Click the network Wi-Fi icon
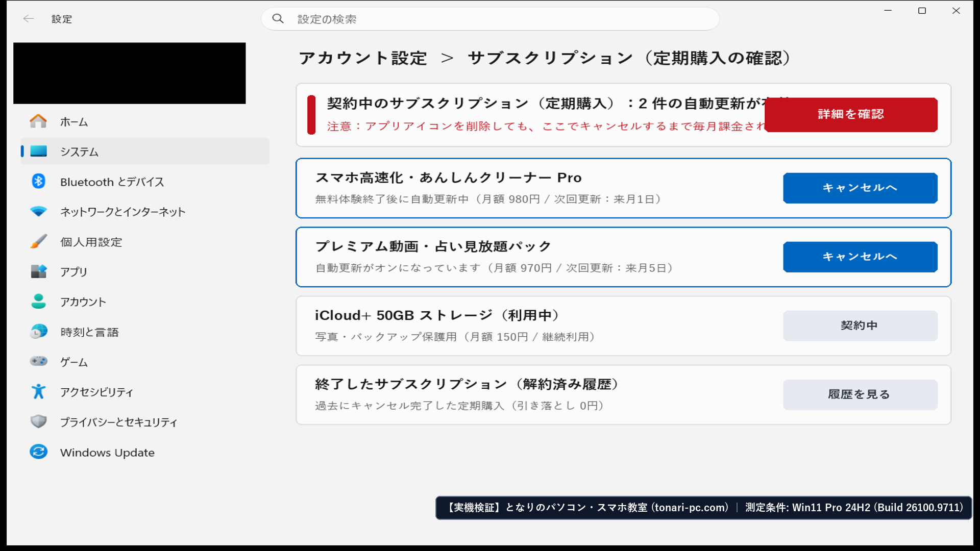 38,211
